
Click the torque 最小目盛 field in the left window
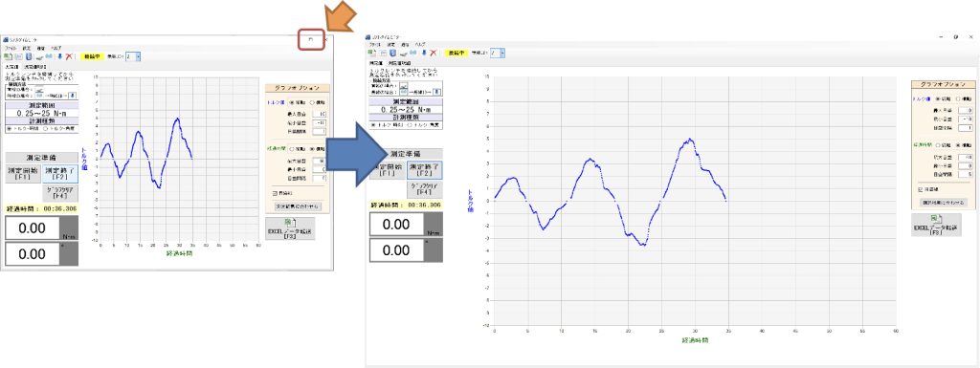coord(321,123)
